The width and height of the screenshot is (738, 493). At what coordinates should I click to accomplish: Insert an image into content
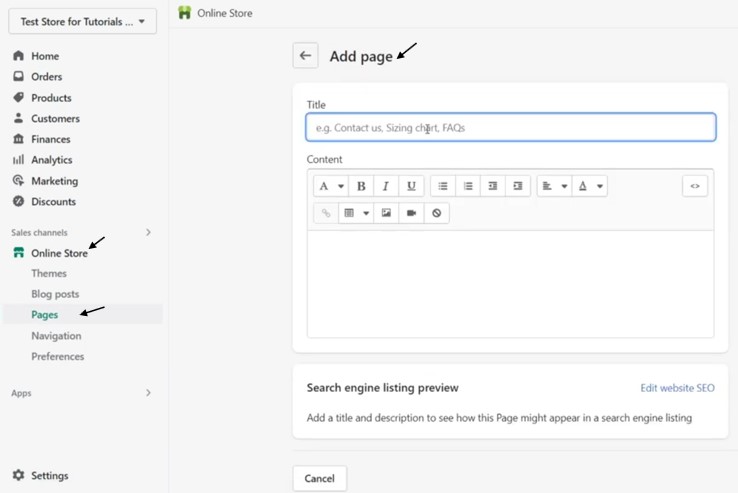386,213
